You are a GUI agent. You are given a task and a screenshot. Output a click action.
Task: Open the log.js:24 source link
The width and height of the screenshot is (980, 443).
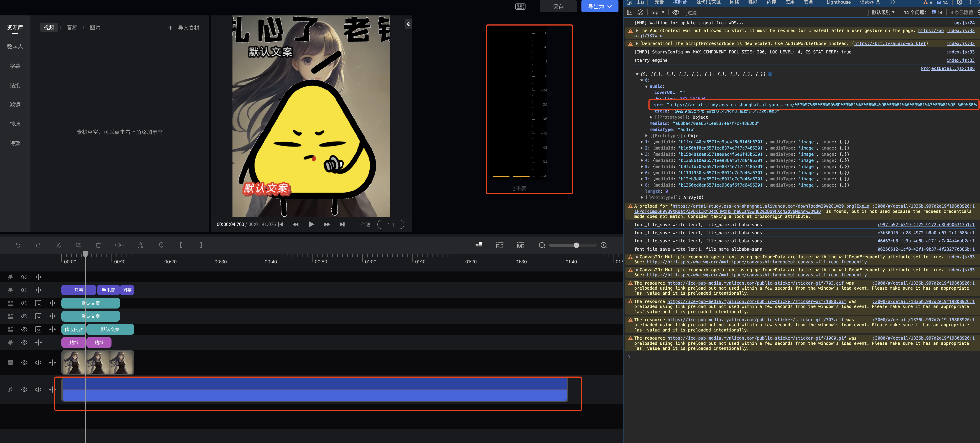coord(963,23)
